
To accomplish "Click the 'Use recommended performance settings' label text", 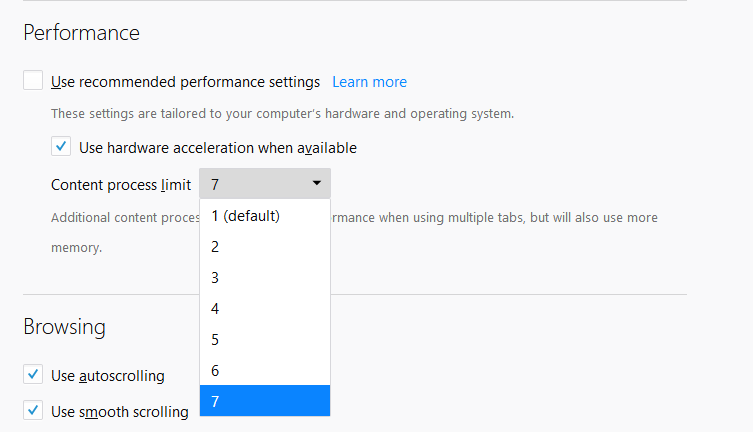I will click(185, 82).
